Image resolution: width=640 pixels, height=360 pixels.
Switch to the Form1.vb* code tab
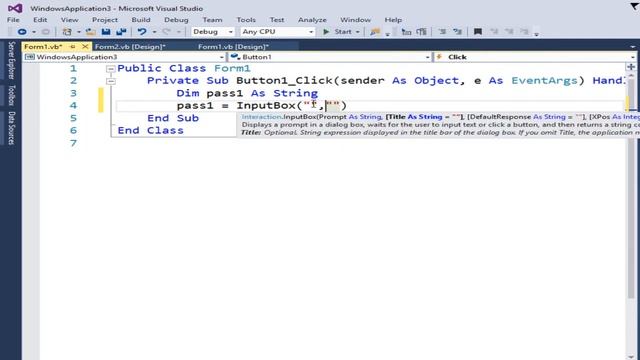pos(43,47)
